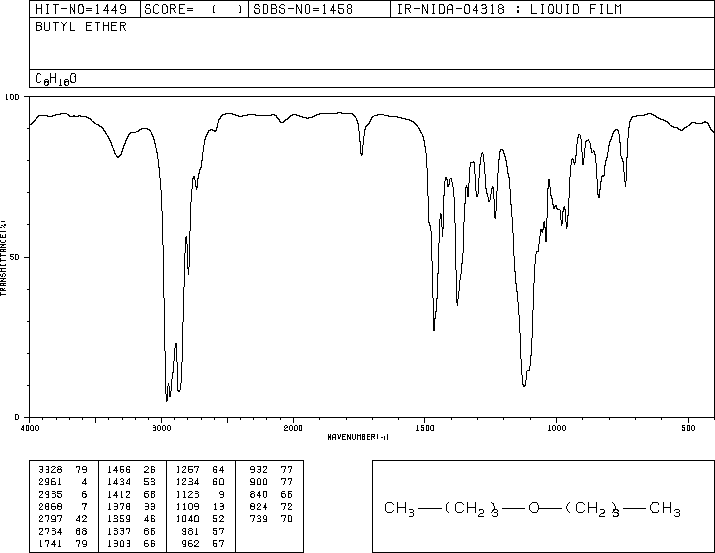Click the 2000 tick label on wavenumber axis
This screenshot has height=553, width=715.
pos(293,427)
